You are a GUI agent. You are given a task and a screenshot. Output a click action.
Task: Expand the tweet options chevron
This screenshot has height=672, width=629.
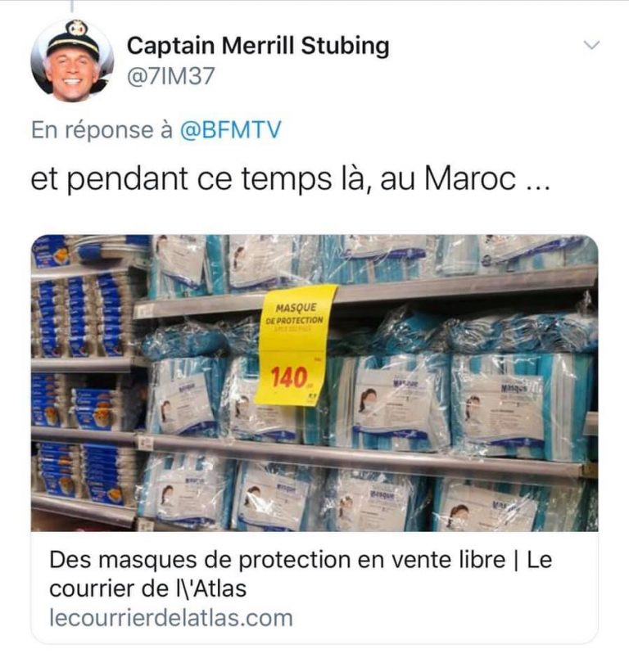[x=591, y=44]
